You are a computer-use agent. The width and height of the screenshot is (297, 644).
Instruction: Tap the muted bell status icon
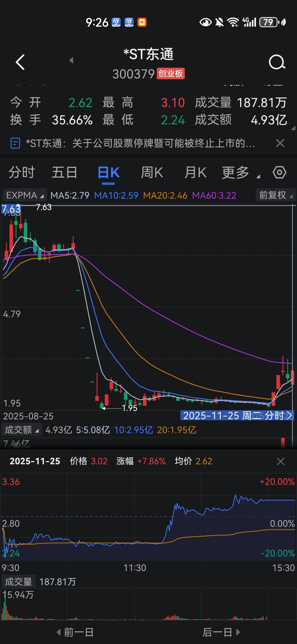coord(219,22)
